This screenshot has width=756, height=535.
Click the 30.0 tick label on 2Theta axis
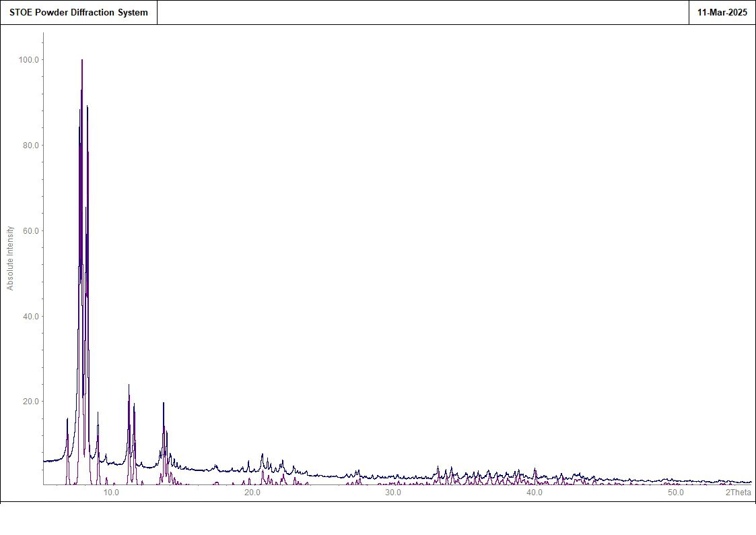pos(393,493)
